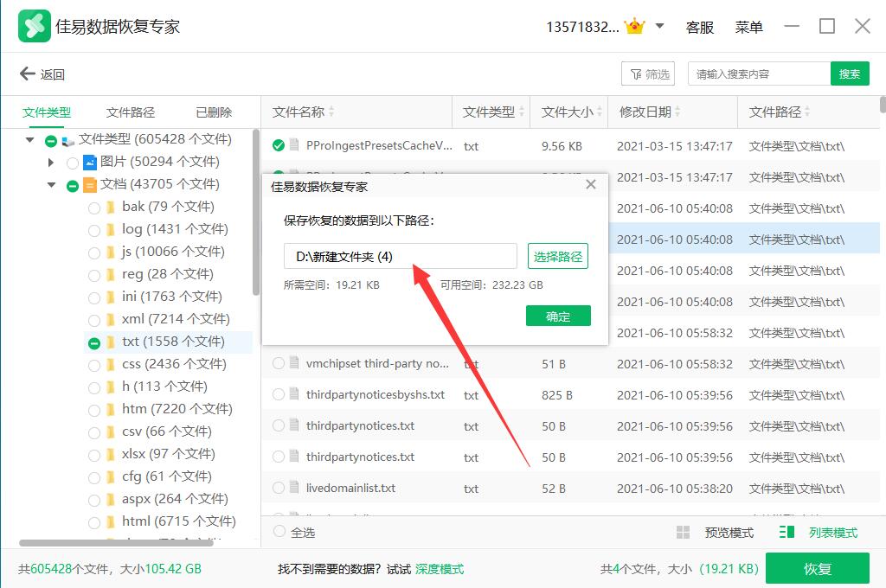Click the tree panel horizontal scrollbar
The height and width of the screenshot is (588, 886).
tap(116, 543)
